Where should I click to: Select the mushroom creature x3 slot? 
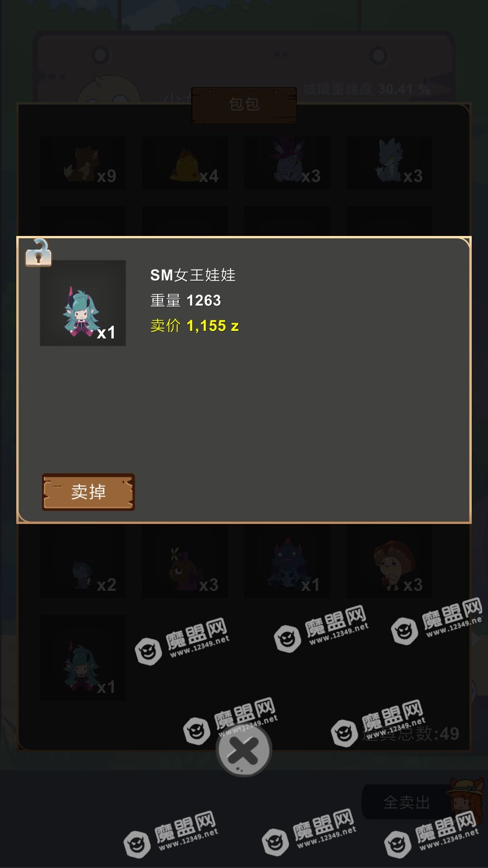[x=389, y=561]
